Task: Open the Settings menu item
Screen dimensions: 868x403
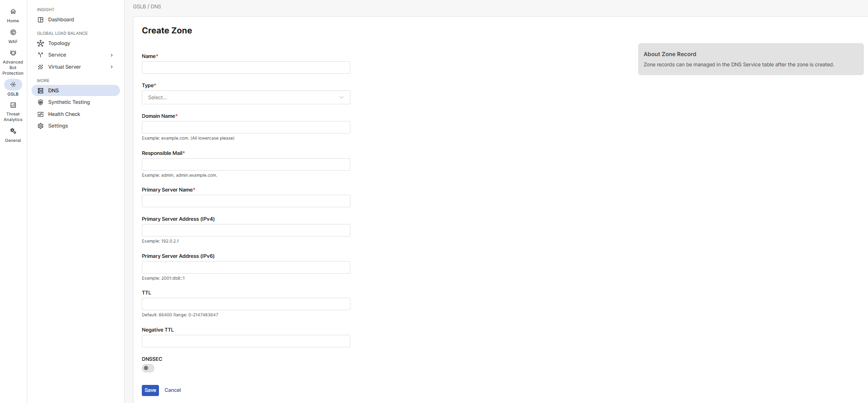Action: pos(58,126)
